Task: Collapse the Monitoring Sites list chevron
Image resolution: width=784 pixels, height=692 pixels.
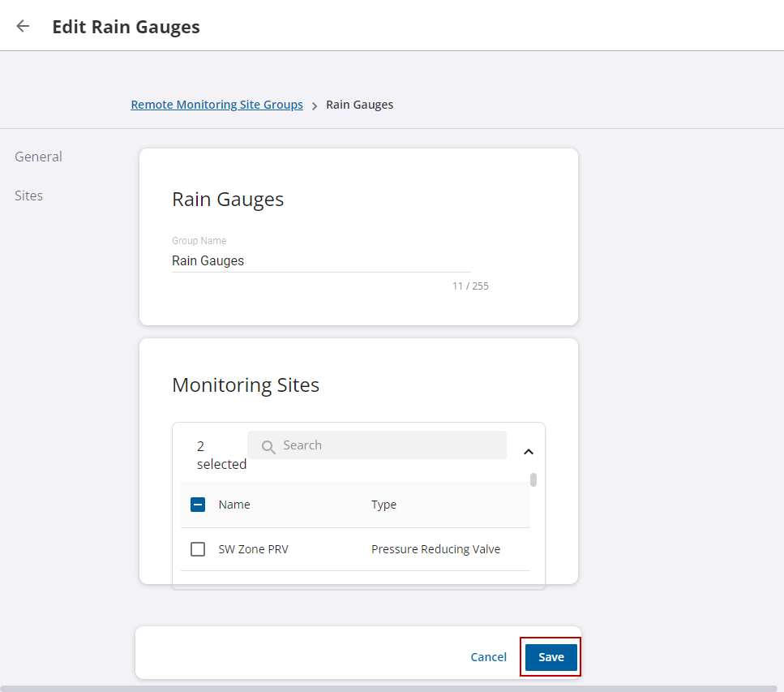Action: [x=528, y=452]
